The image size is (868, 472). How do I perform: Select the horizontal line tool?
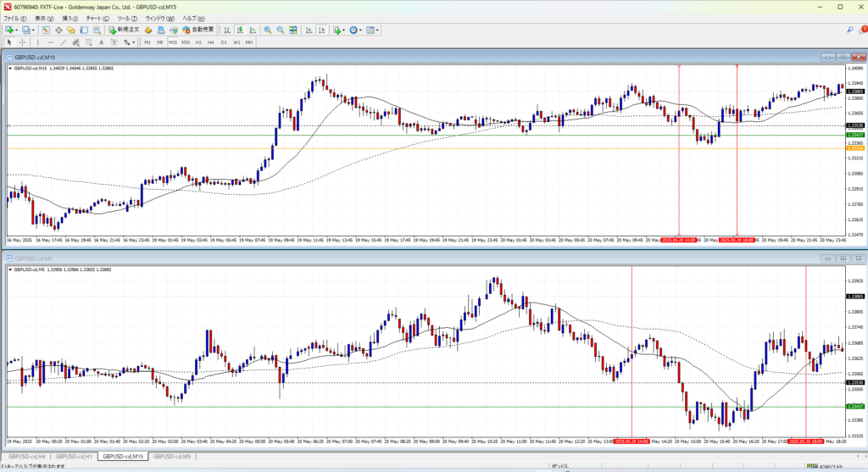52,42
